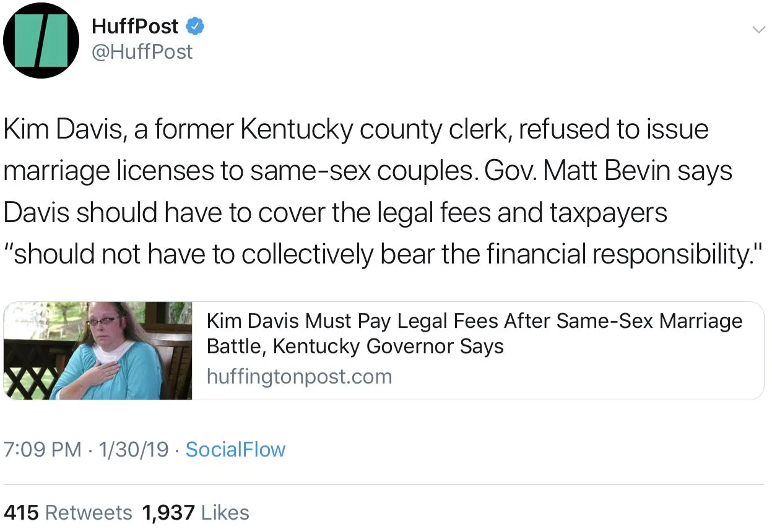Click the word "Retweets" label
The width and height of the screenshot is (772, 532).
(89, 513)
